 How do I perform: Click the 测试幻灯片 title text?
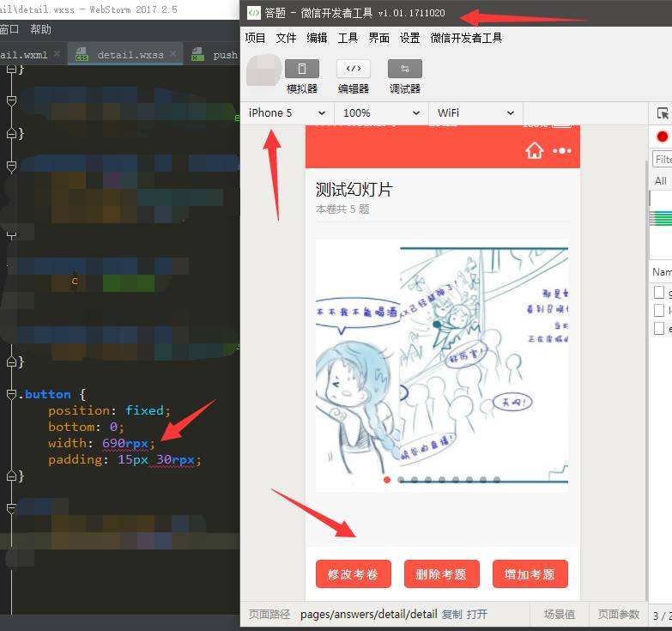point(354,189)
